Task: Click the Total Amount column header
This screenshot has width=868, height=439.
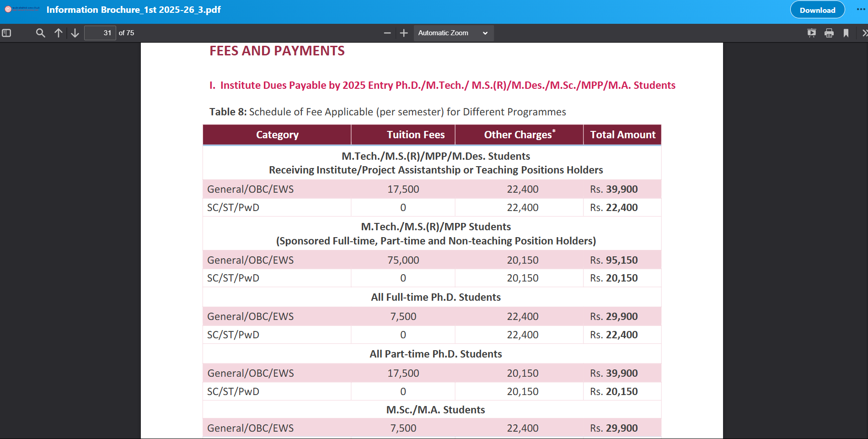Action: [622, 135]
